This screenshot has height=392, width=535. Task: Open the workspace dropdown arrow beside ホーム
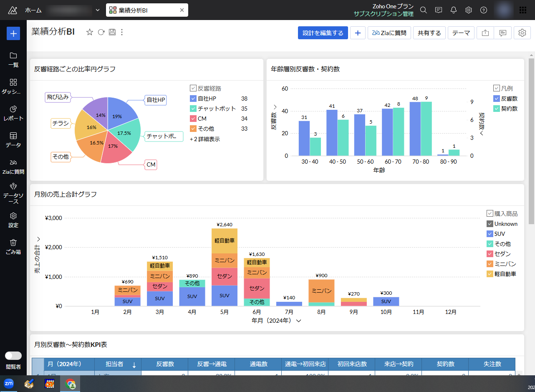(98, 10)
